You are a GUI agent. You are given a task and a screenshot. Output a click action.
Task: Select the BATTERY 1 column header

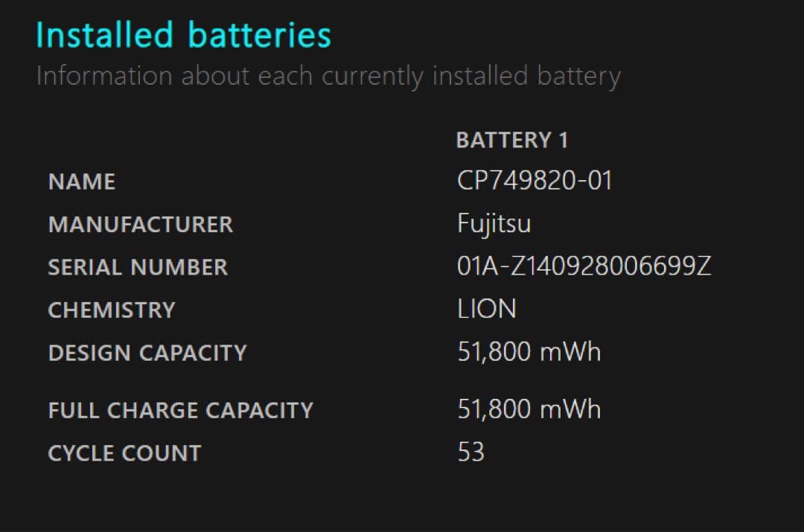[x=511, y=140]
